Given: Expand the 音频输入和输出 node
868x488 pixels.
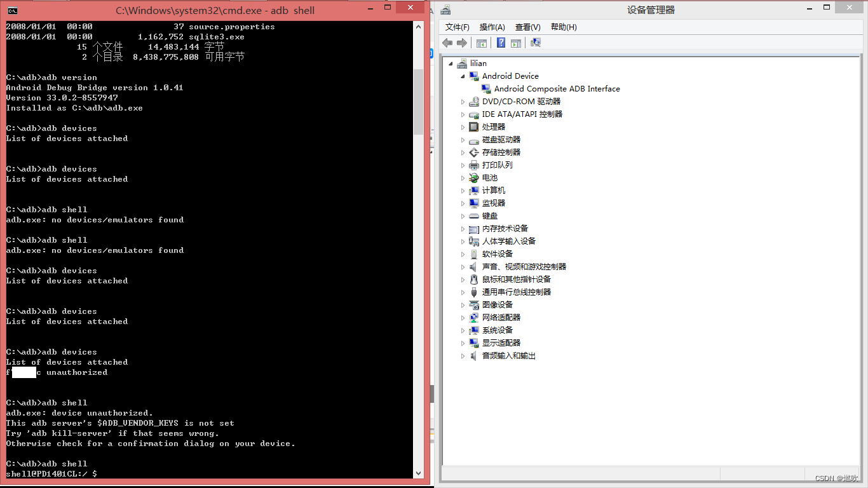Looking at the screenshot, I should tap(463, 356).
